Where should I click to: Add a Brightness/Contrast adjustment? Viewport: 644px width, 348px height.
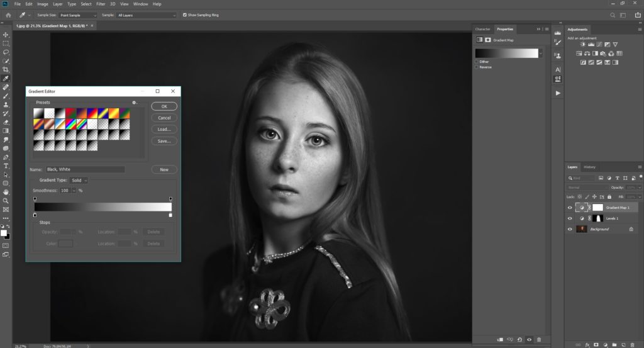point(583,45)
